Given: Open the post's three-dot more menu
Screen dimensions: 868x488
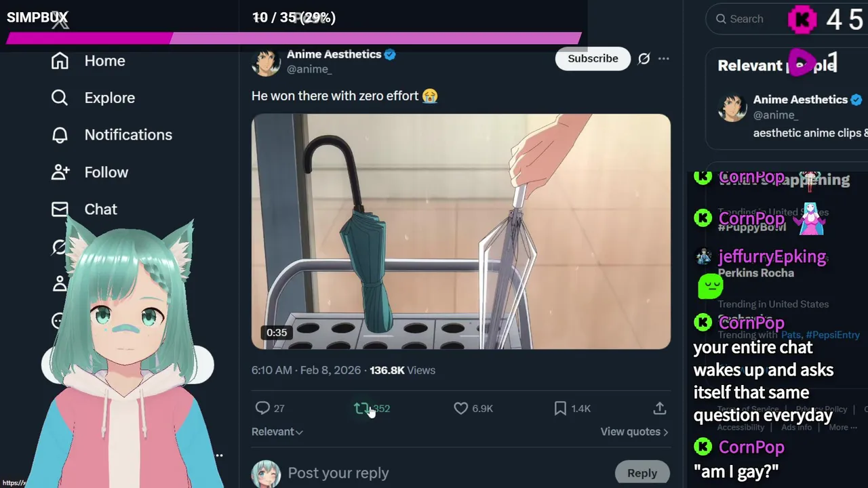Looking at the screenshot, I should 664,59.
